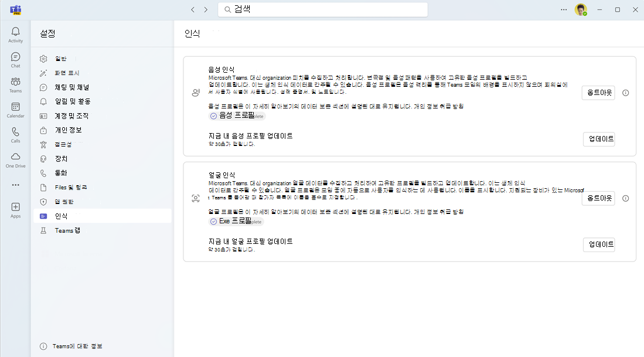Open the profile avatar picture
This screenshot has width=644, height=357.
click(x=581, y=9)
